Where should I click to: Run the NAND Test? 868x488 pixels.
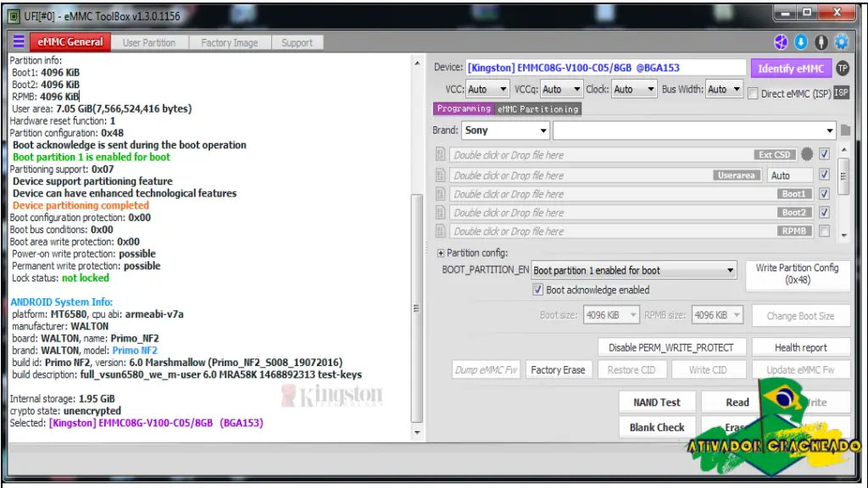pyautogui.click(x=657, y=402)
